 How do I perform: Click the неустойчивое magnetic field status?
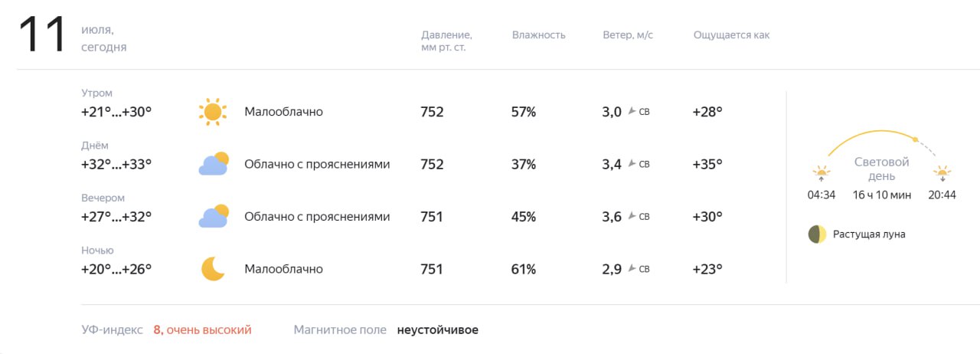437,330
